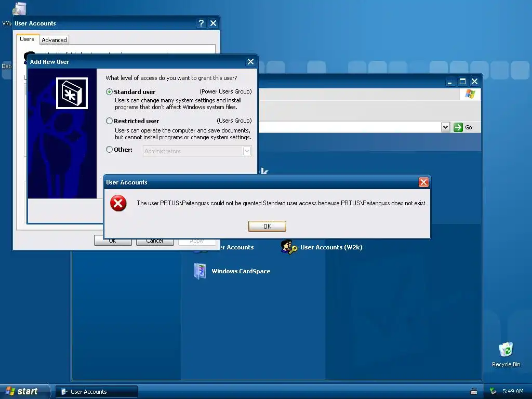Select the Standard user radio option
The image size is (532, 399).
[109, 91]
